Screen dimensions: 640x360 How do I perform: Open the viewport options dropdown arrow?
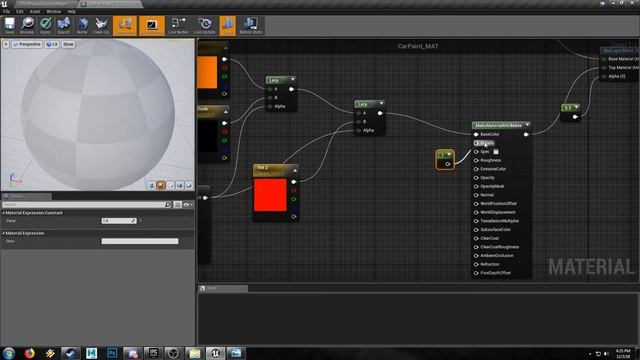[6, 44]
